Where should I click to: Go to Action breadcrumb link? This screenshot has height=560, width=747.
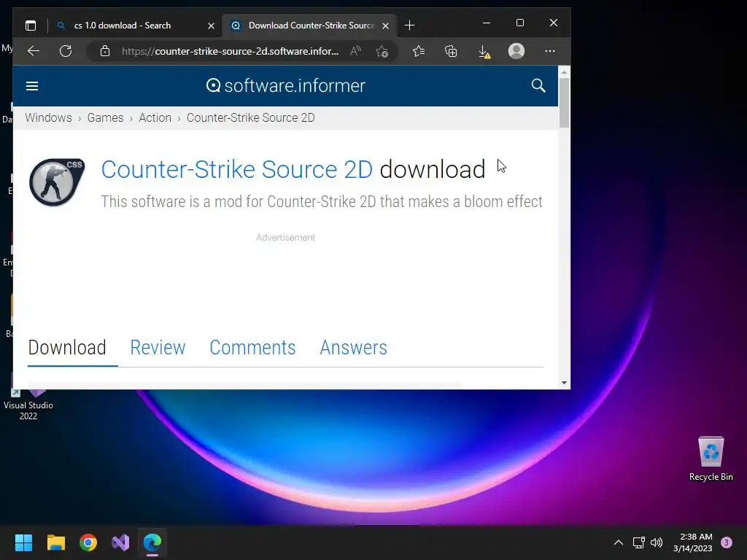pos(155,117)
